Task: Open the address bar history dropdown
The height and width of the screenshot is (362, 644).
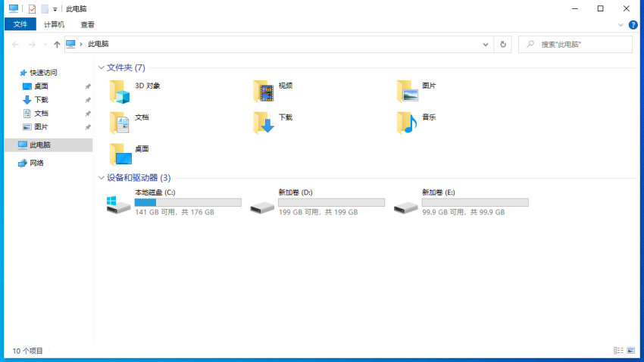Action: (x=486, y=45)
